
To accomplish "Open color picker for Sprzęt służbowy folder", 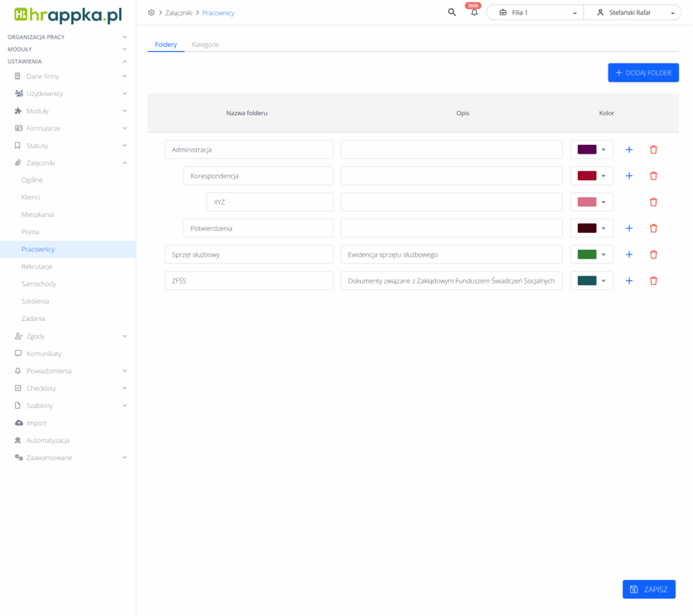I will click(591, 255).
